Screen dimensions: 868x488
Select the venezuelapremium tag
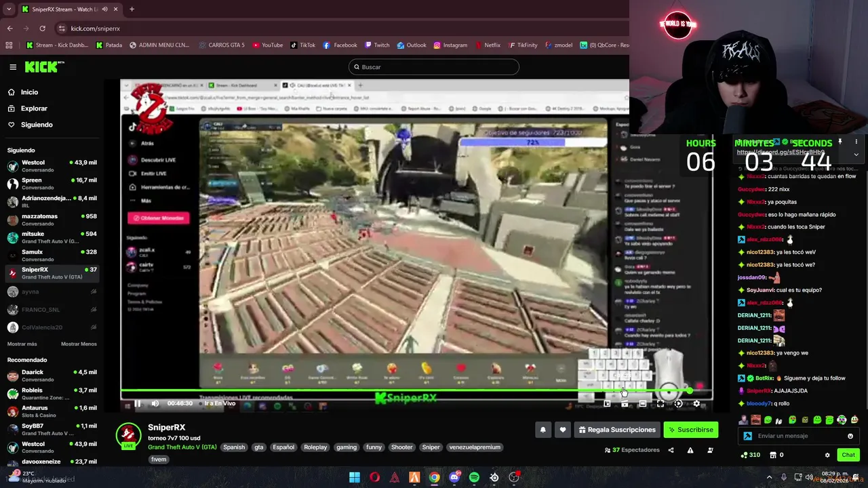(475, 447)
